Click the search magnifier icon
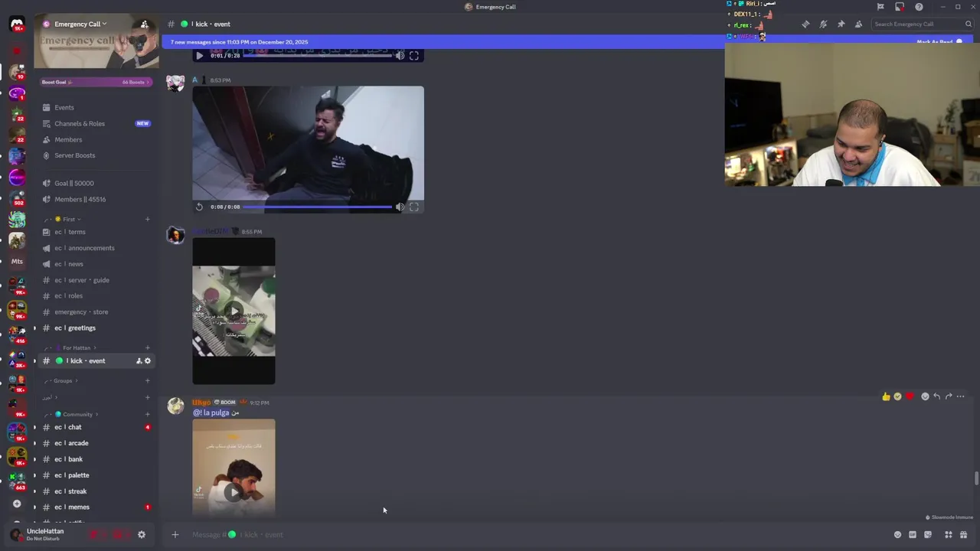 968,24
